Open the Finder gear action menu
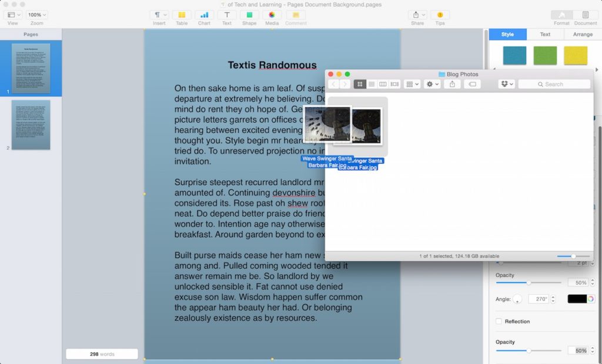The height and width of the screenshot is (364, 602). pyautogui.click(x=432, y=84)
